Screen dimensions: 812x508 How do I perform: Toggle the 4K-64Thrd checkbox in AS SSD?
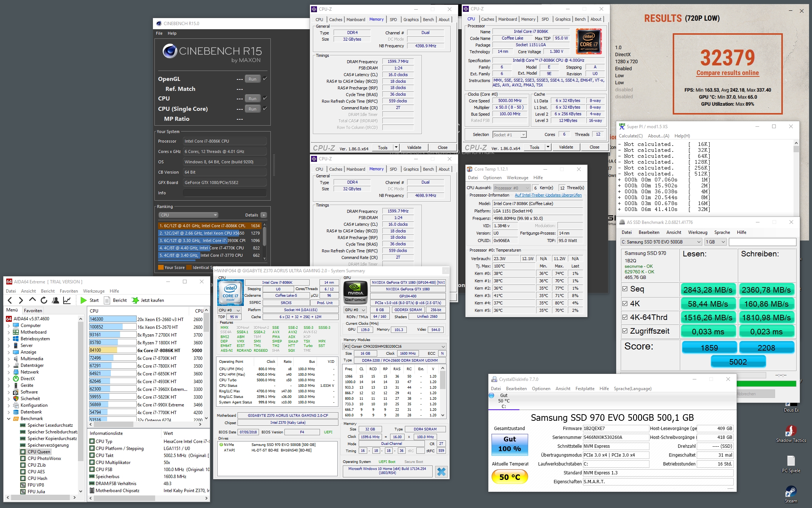(625, 317)
